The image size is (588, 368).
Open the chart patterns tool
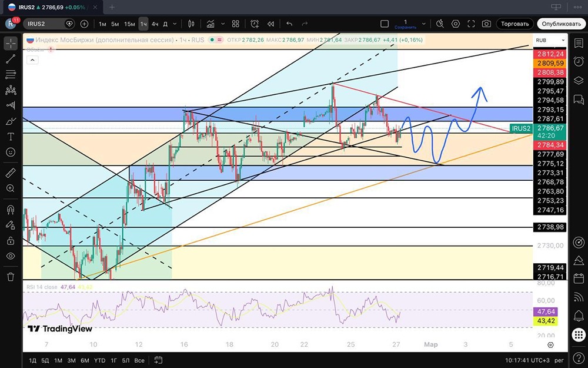click(x=11, y=90)
